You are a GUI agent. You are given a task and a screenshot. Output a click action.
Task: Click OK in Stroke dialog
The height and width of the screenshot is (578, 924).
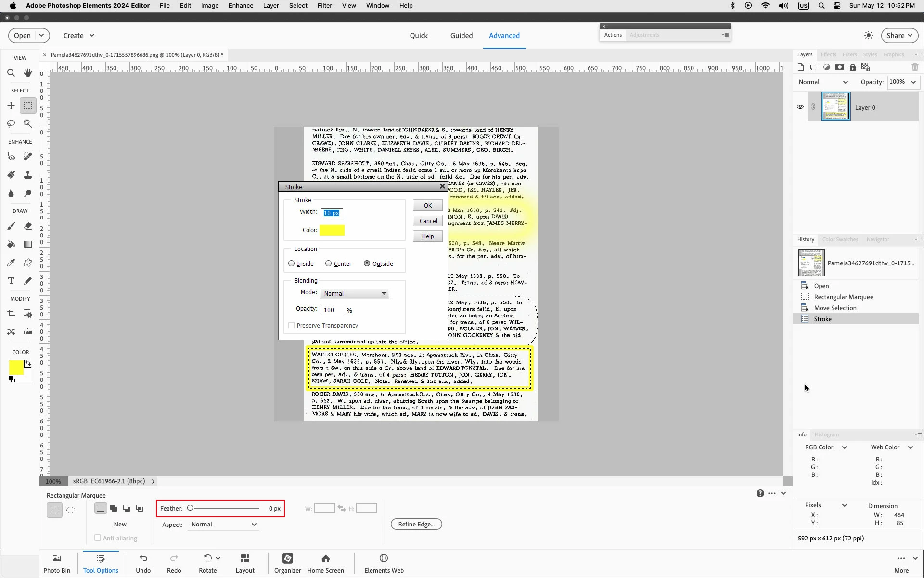tap(427, 206)
